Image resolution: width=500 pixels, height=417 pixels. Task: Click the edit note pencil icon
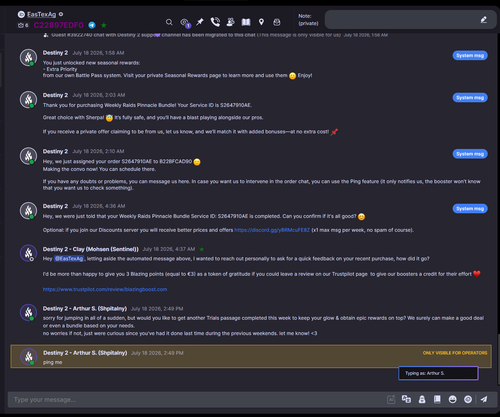coord(484,20)
